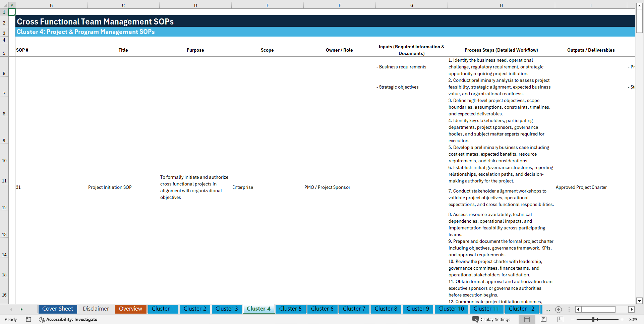Screen dimensions: 644x324
Task: Switch to Cluster 12 sheet
Action: 522,309
